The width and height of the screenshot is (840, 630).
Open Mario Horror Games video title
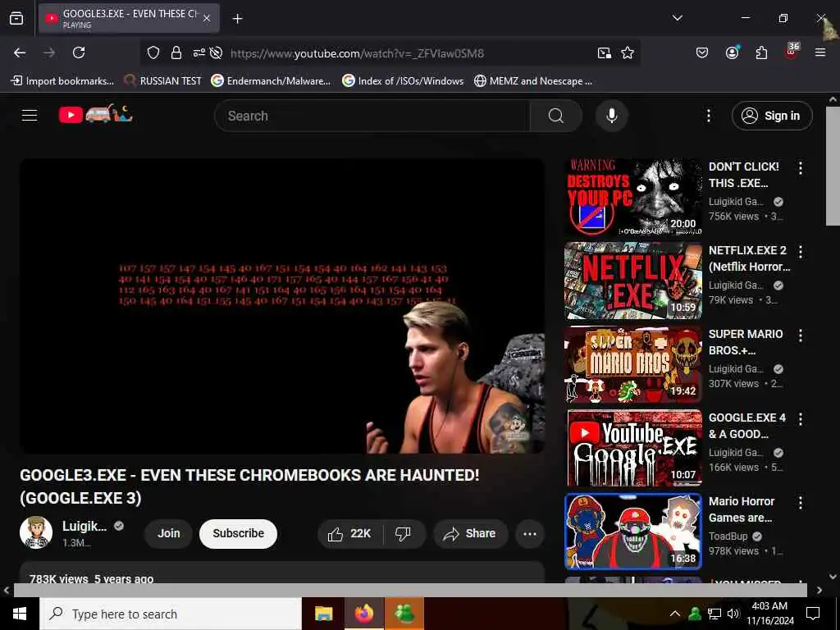742,509
